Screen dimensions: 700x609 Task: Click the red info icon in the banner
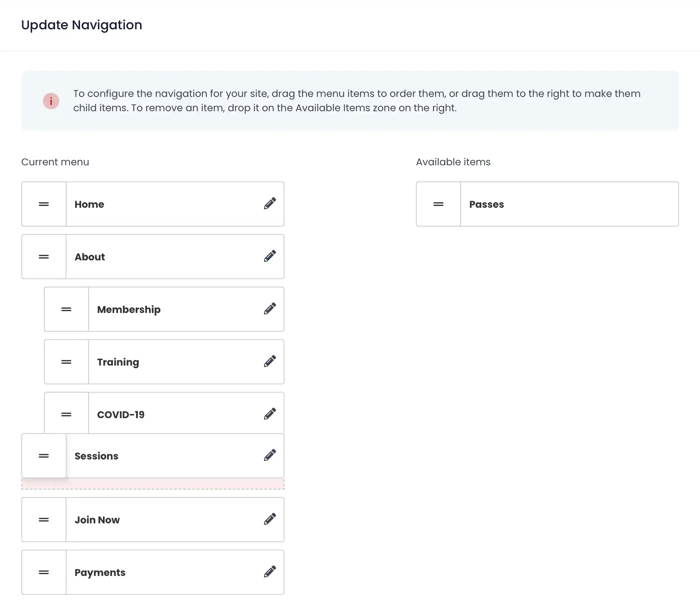coord(51,101)
